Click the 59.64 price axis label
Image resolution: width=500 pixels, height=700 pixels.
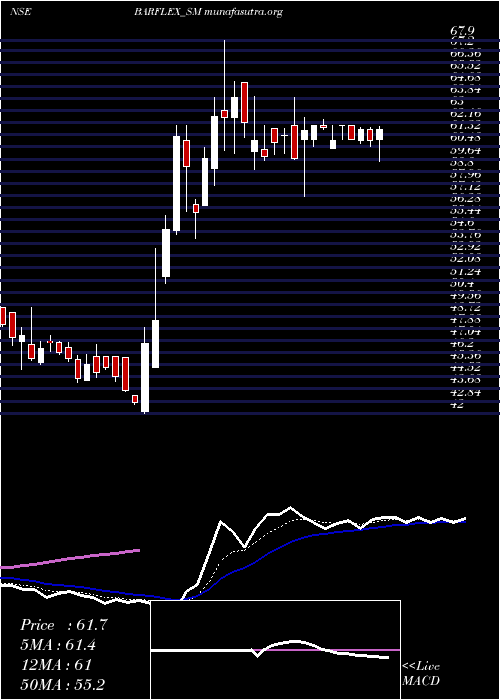pyautogui.click(x=465, y=150)
